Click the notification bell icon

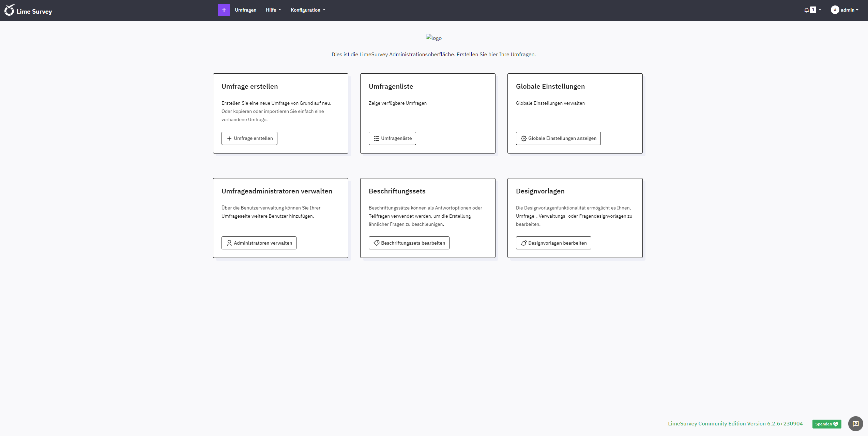(806, 10)
